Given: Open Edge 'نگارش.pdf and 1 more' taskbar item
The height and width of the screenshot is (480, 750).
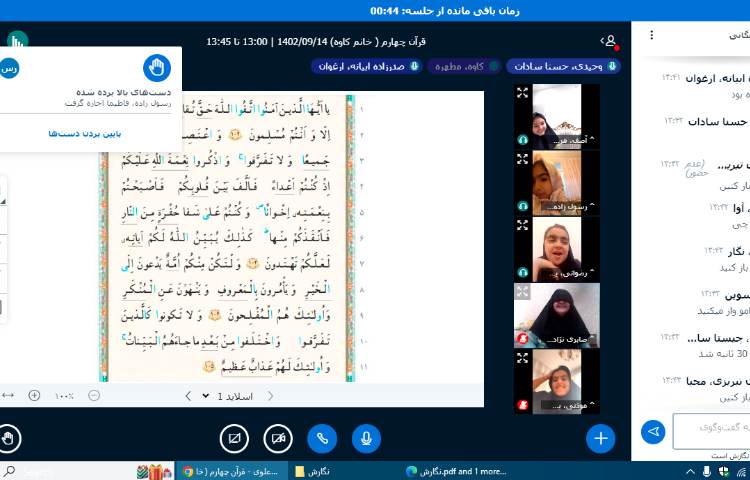Looking at the screenshot, I should tap(456, 471).
